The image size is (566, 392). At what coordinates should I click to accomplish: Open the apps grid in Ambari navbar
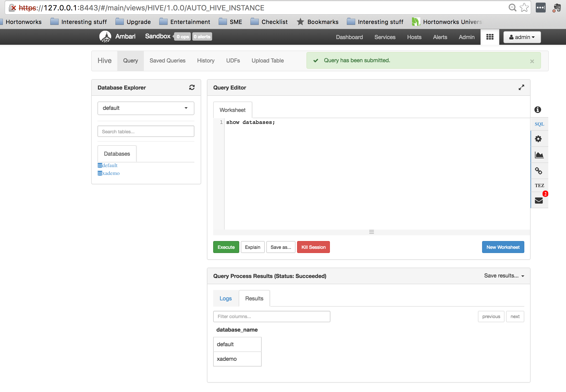tap(490, 37)
